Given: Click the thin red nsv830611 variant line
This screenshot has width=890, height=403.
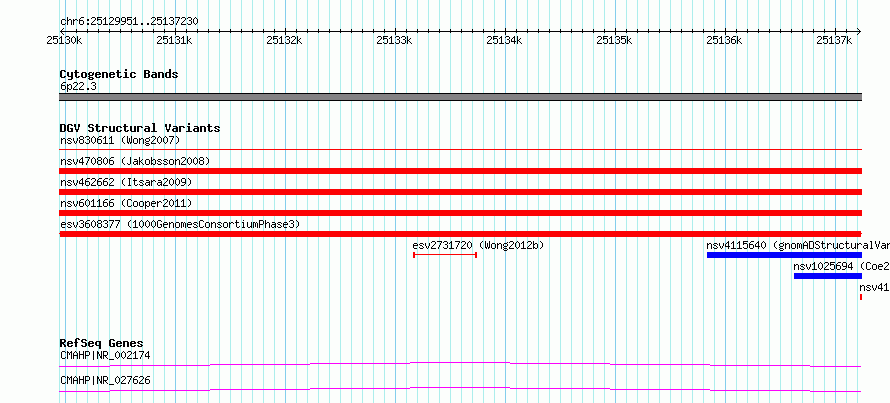Looking at the screenshot, I should 460,150.
